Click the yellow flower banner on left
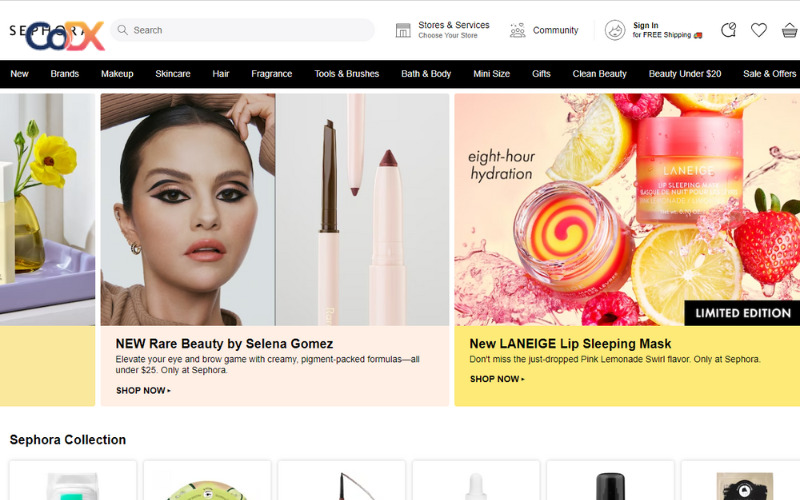 (x=47, y=210)
